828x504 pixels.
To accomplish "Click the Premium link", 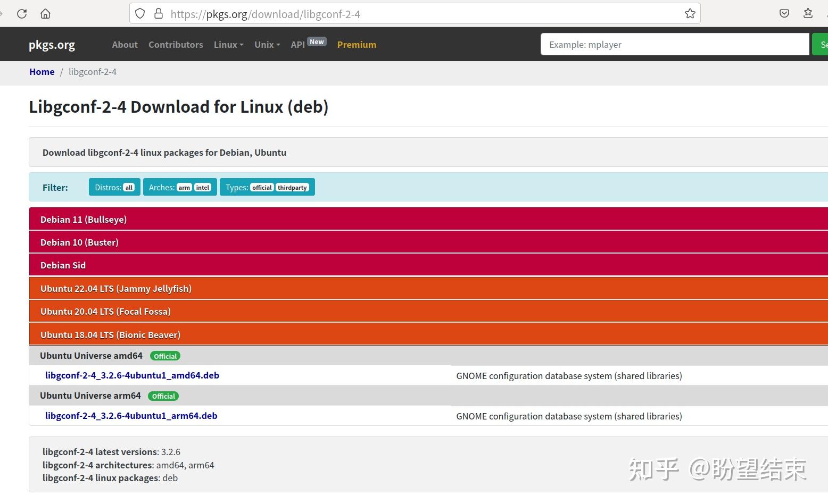I will tap(357, 45).
